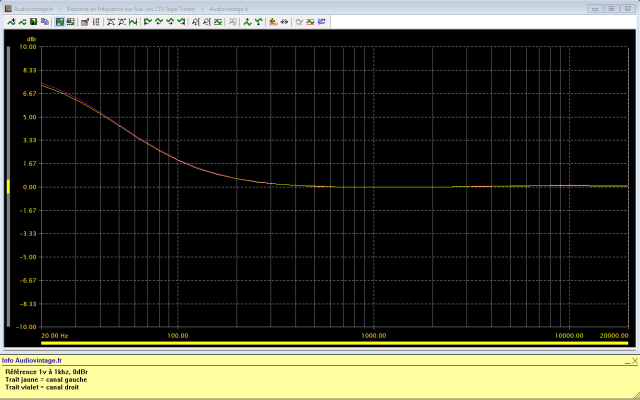Screen dimensions: 640x400
Task: Click the greyed-out icon after the zoom group
Action: (x=232, y=22)
